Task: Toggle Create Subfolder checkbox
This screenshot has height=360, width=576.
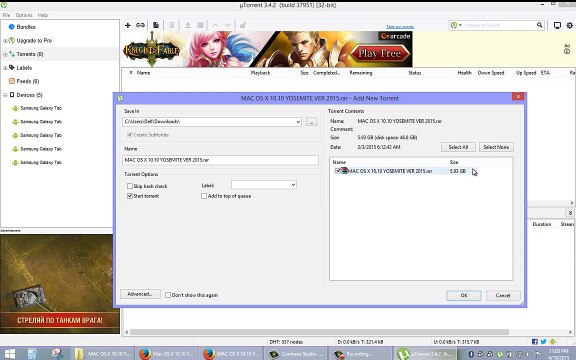Action: pyautogui.click(x=130, y=135)
